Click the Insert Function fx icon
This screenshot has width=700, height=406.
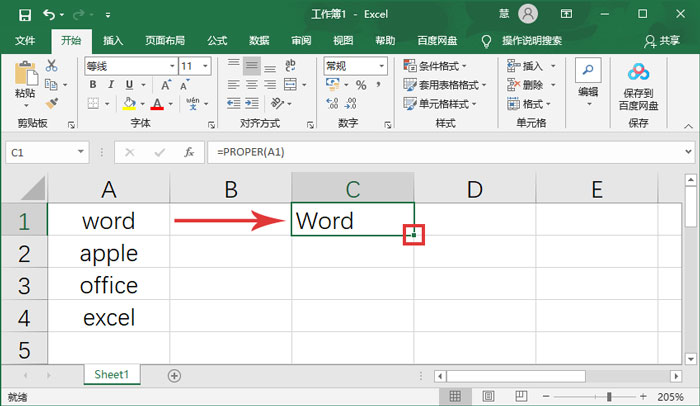[188, 152]
